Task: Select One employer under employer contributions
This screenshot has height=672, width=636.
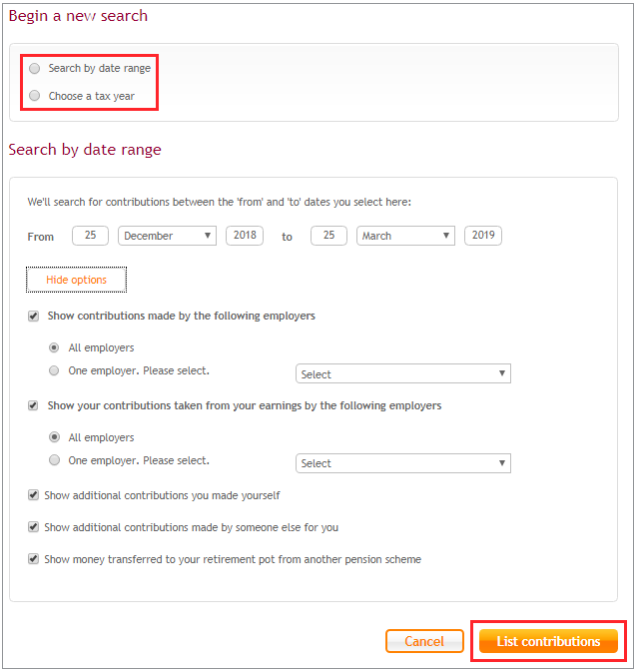Action: click(x=54, y=370)
